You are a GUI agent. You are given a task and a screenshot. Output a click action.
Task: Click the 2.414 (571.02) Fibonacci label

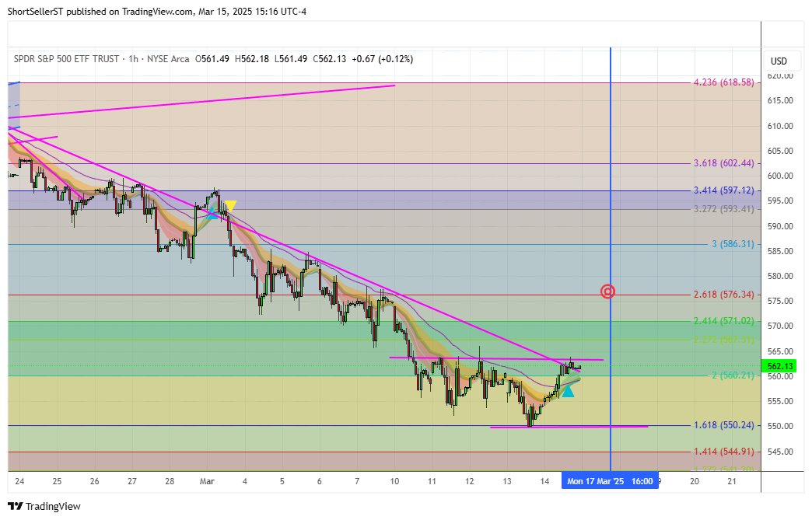click(x=724, y=321)
